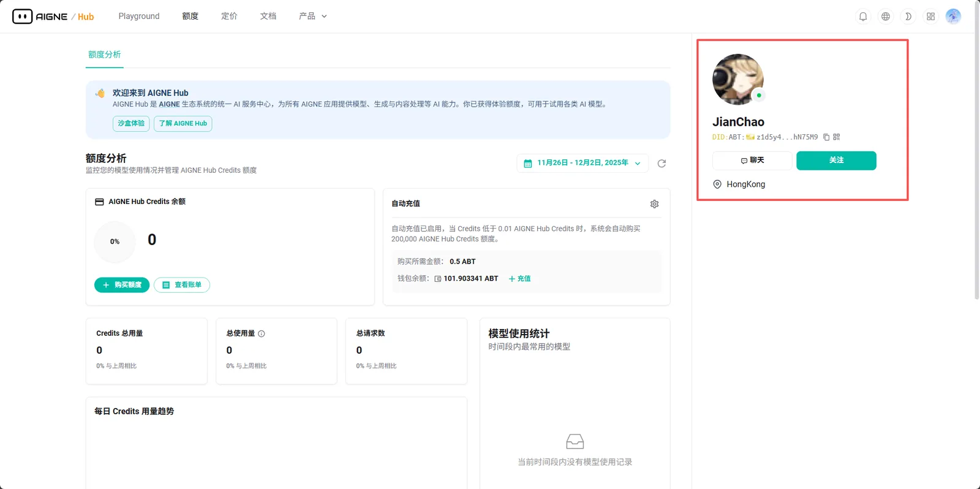Image resolution: width=980 pixels, height=489 pixels.
Task: Go to the 额度 page
Action: pos(190,17)
